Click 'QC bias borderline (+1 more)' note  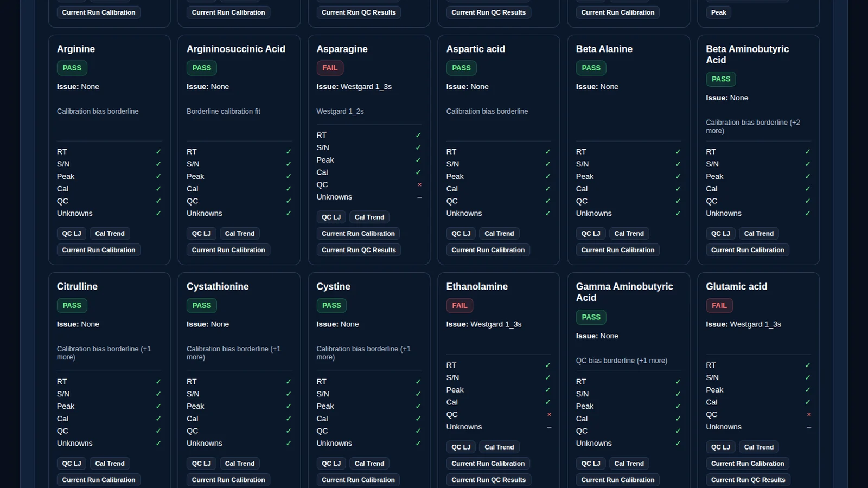coord(622,361)
